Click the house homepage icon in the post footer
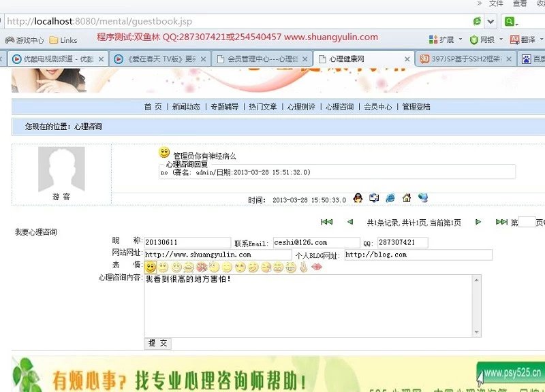 click(407, 198)
